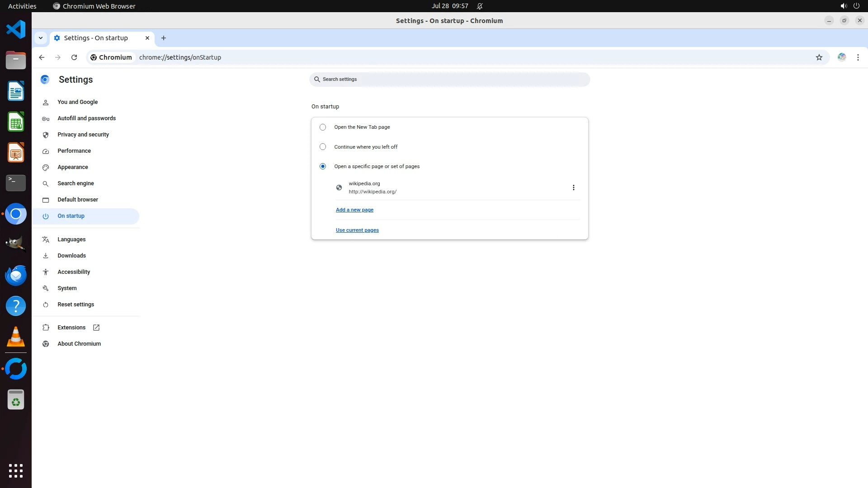This screenshot has height=488, width=868.
Task: Open Chromium three-dot main menu
Action: [x=858, y=57]
